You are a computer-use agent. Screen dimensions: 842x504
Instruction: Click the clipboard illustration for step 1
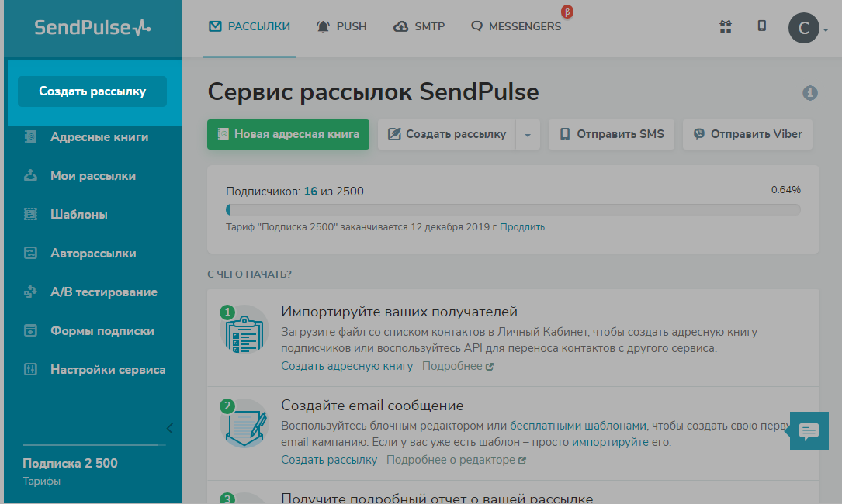coord(244,330)
